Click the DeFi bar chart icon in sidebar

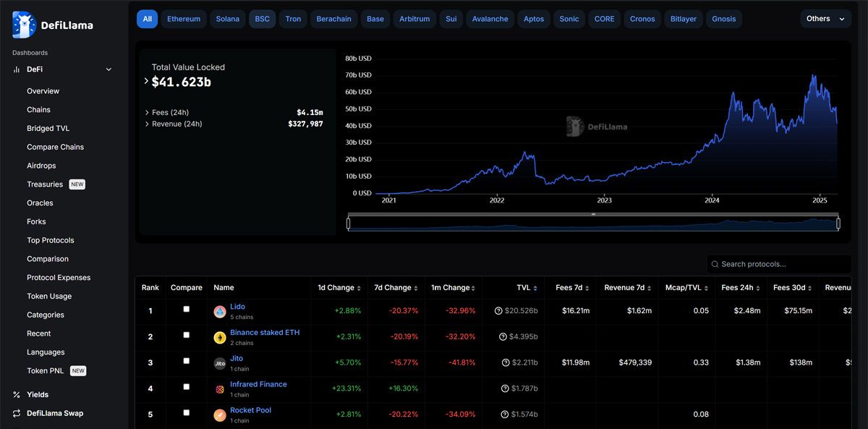[x=17, y=69]
